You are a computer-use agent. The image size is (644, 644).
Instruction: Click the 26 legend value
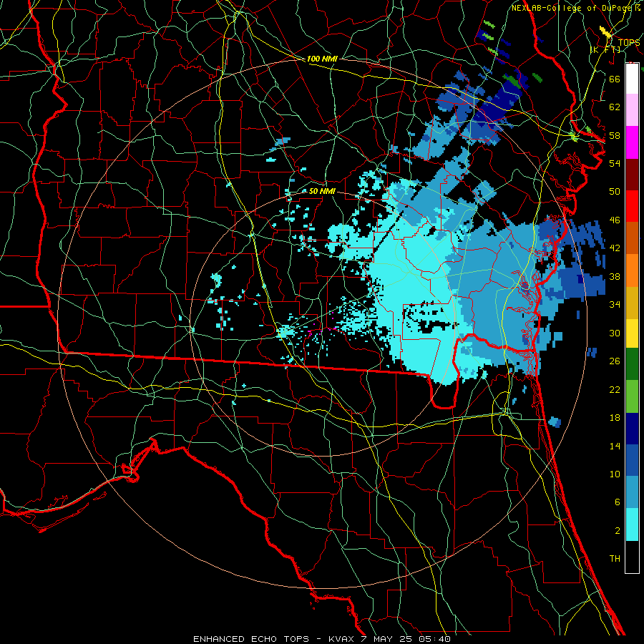[615, 361]
